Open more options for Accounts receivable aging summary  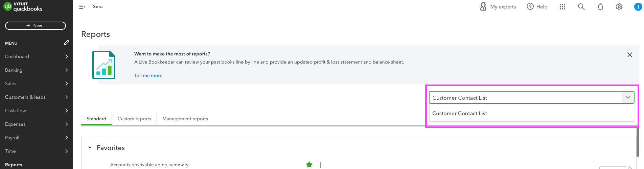coord(321,165)
